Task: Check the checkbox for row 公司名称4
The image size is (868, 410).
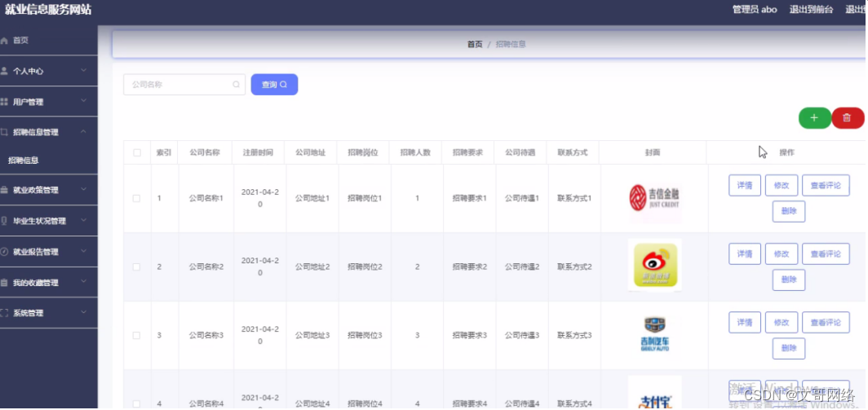Action: point(137,403)
